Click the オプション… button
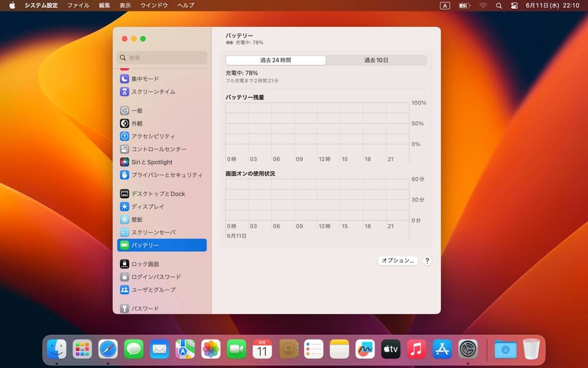The image size is (588, 368). [x=397, y=261]
